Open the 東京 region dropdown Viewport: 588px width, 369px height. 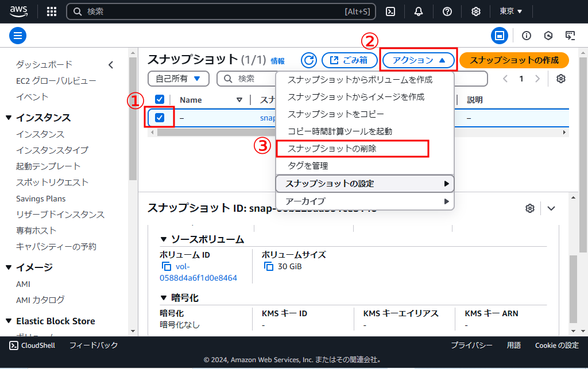tap(510, 11)
